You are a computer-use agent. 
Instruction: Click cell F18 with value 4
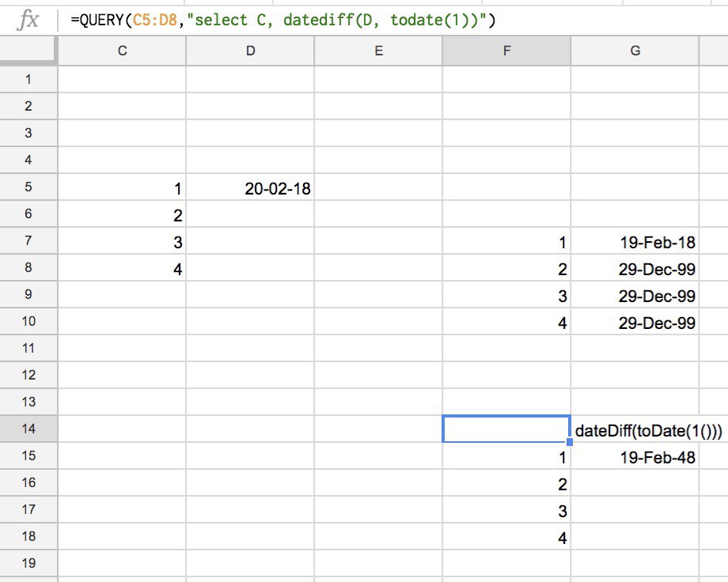pos(506,537)
